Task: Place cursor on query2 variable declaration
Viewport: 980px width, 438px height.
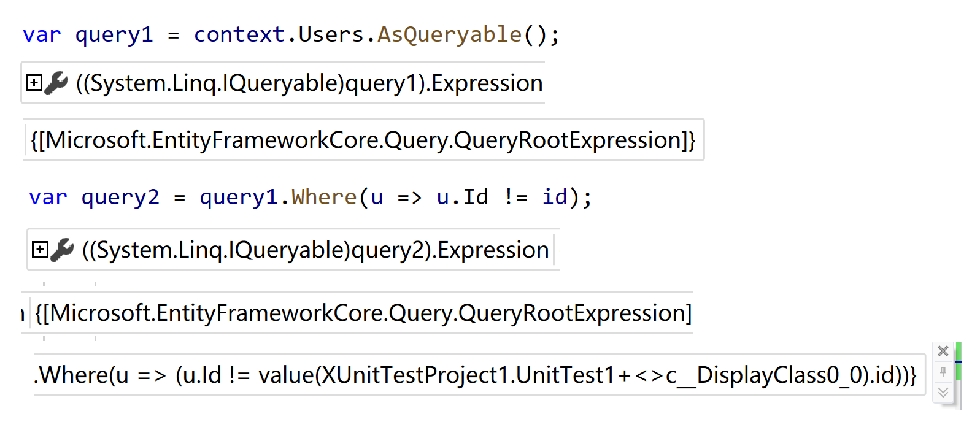Action: click(120, 198)
